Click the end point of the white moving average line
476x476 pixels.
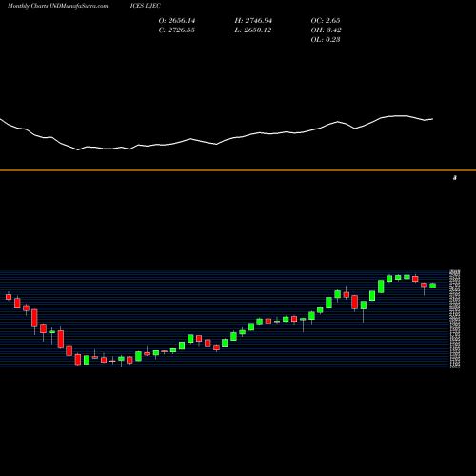pyautogui.click(x=433, y=119)
